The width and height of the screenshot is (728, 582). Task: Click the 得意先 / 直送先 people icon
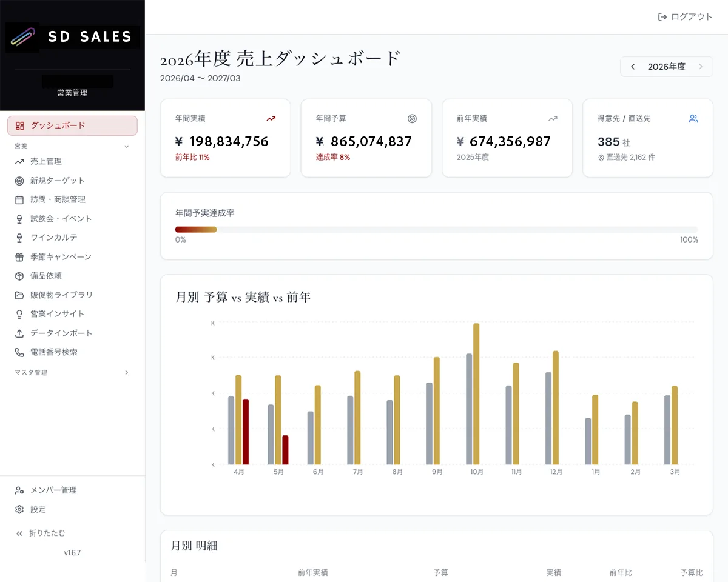coord(693,119)
